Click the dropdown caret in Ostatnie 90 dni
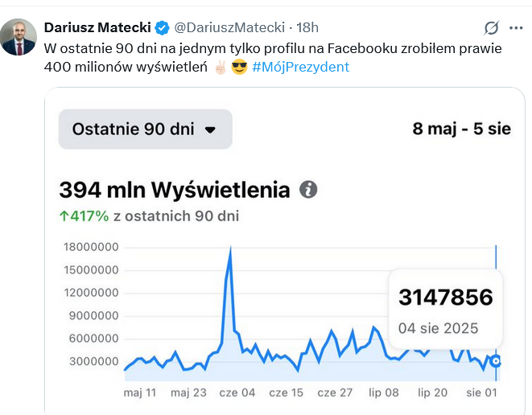 pos(210,129)
